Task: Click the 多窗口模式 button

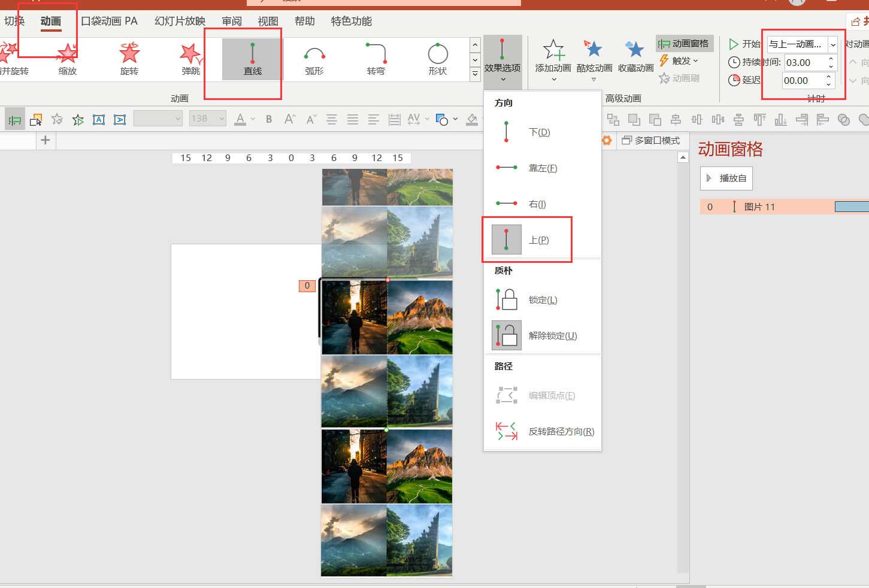Action: [x=651, y=140]
